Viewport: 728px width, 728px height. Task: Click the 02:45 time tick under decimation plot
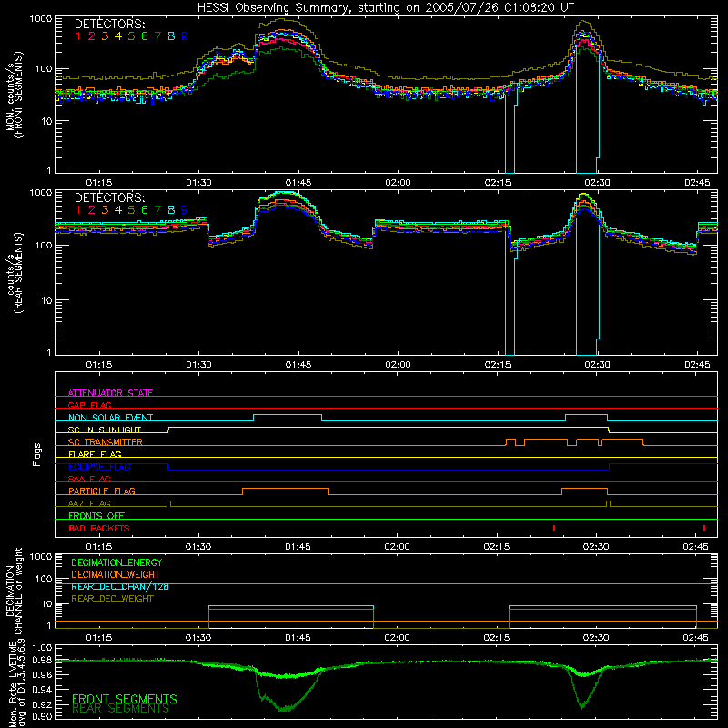[x=695, y=638]
